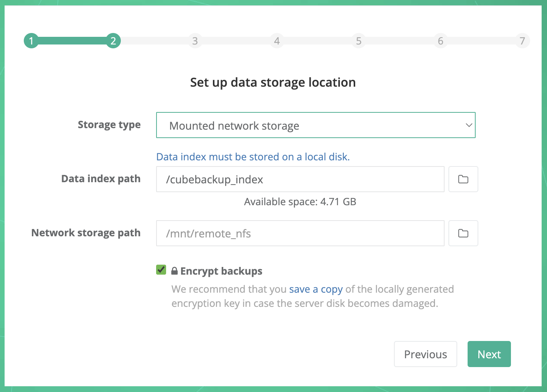
Task: Select step 5 in progress bar
Action: (x=359, y=41)
